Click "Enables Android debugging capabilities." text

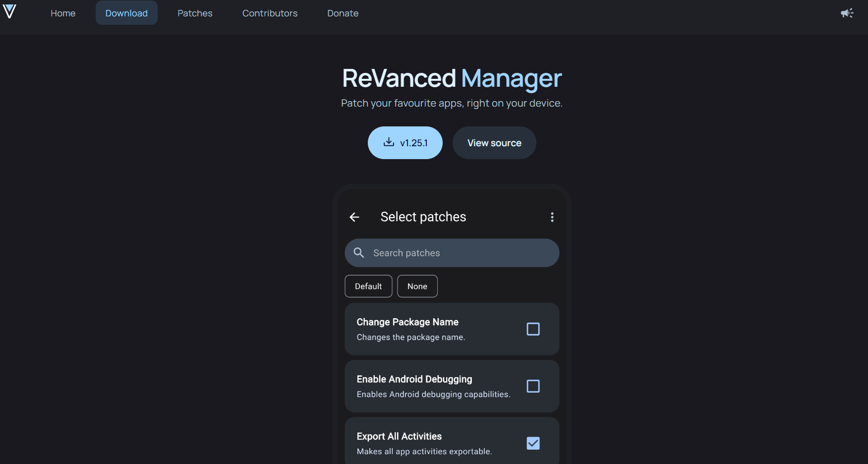click(x=434, y=394)
